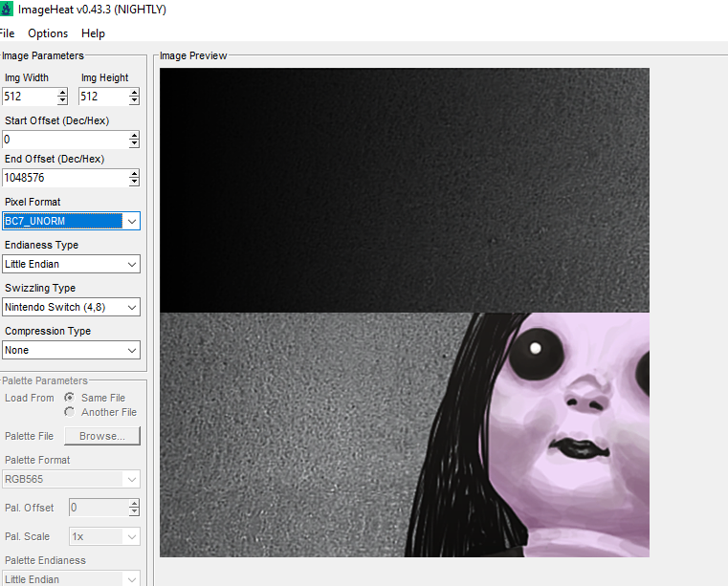Image resolution: width=728 pixels, height=586 pixels.
Task: Click the Pal. Offset input field
Action: pos(99,508)
